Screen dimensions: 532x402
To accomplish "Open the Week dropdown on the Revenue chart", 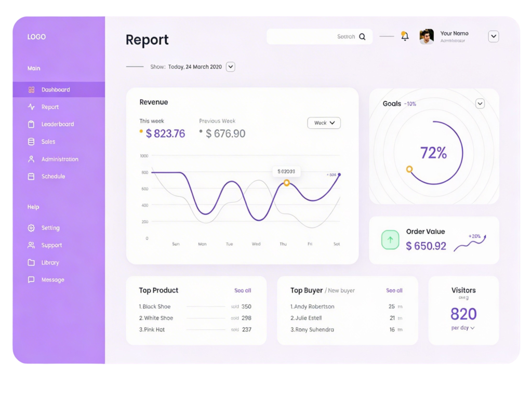I will 324,123.
